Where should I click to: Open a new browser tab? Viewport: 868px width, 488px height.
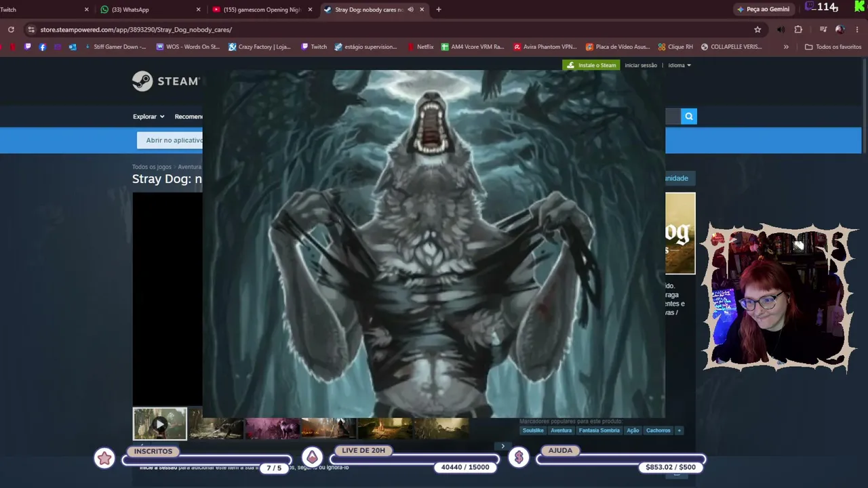pyautogui.click(x=439, y=9)
